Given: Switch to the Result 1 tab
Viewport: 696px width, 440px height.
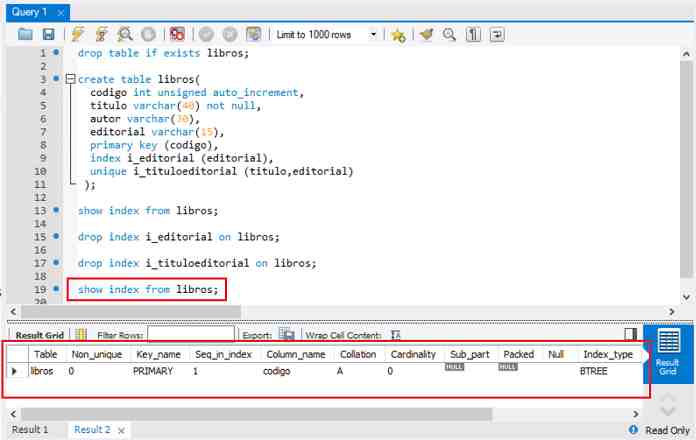Looking at the screenshot, I should coord(30,429).
